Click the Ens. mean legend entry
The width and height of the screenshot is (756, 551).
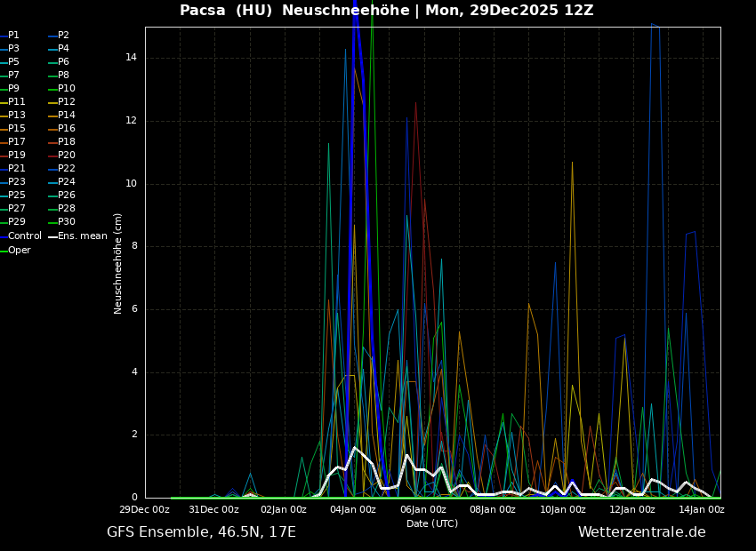pos(82,236)
